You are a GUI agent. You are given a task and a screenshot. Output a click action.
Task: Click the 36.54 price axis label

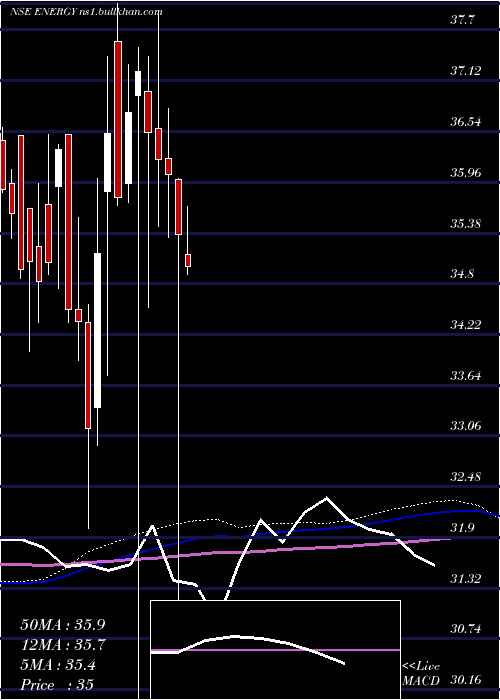466,121
